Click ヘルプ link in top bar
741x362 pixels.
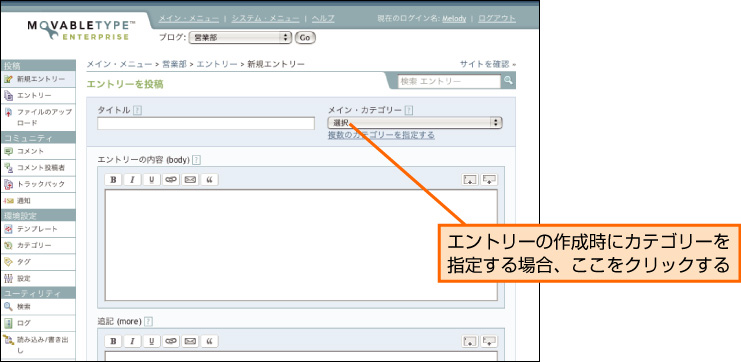pyautogui.click(x=323, y=18)
